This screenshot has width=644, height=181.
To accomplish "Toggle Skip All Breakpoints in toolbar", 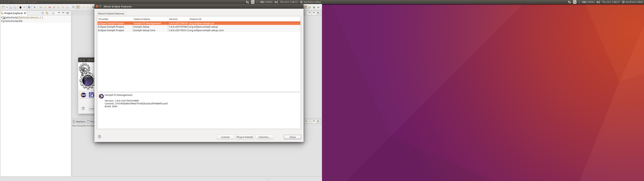I will [35, 8].
